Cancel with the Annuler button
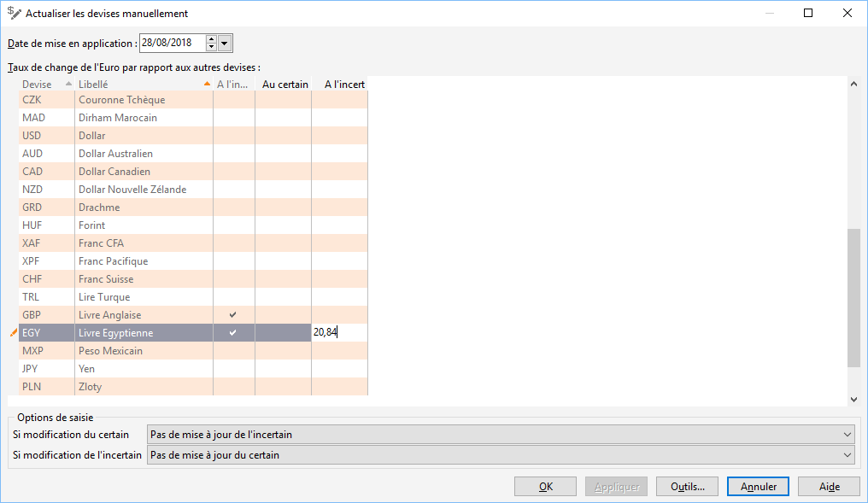This screenshot has width=868, height=503. [758, 487]
